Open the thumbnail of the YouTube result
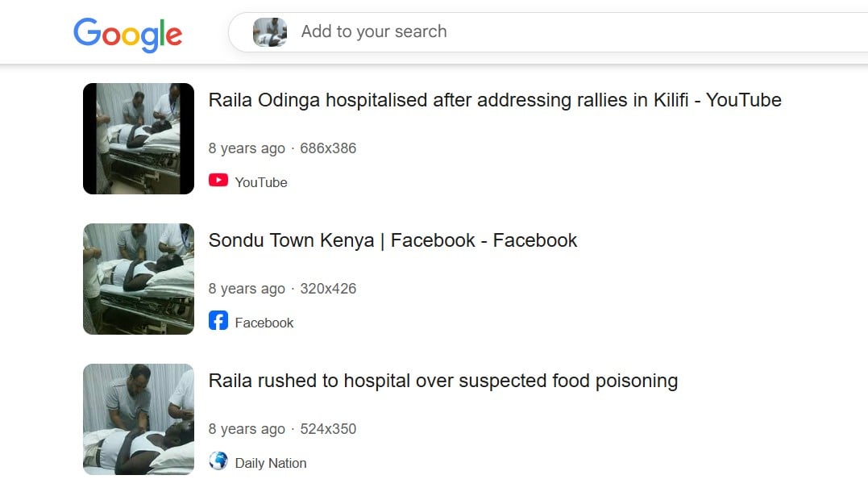 tap(139, 139)
